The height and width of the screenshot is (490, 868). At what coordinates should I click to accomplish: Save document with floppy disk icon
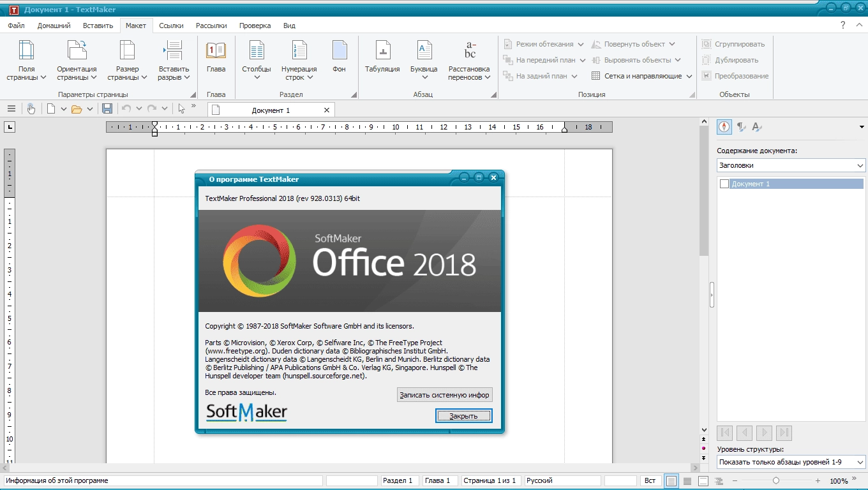coord(107,109)
